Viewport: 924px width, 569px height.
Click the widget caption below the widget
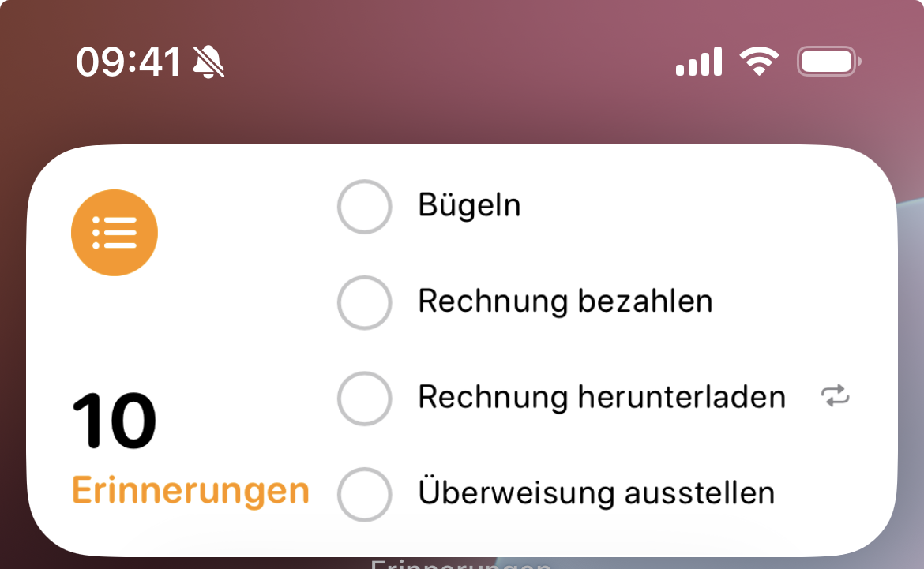point(460,563)
